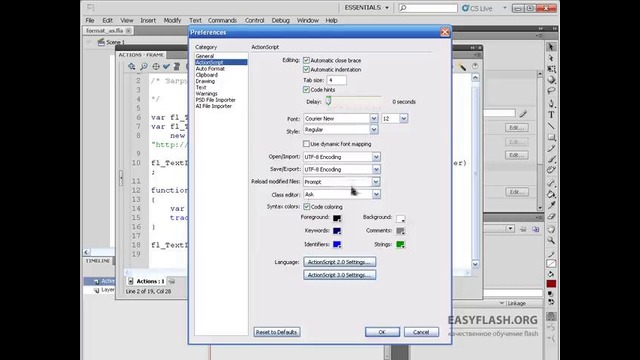
Task: Click the Check syntax checkmark icon
Action: point(166,66)
